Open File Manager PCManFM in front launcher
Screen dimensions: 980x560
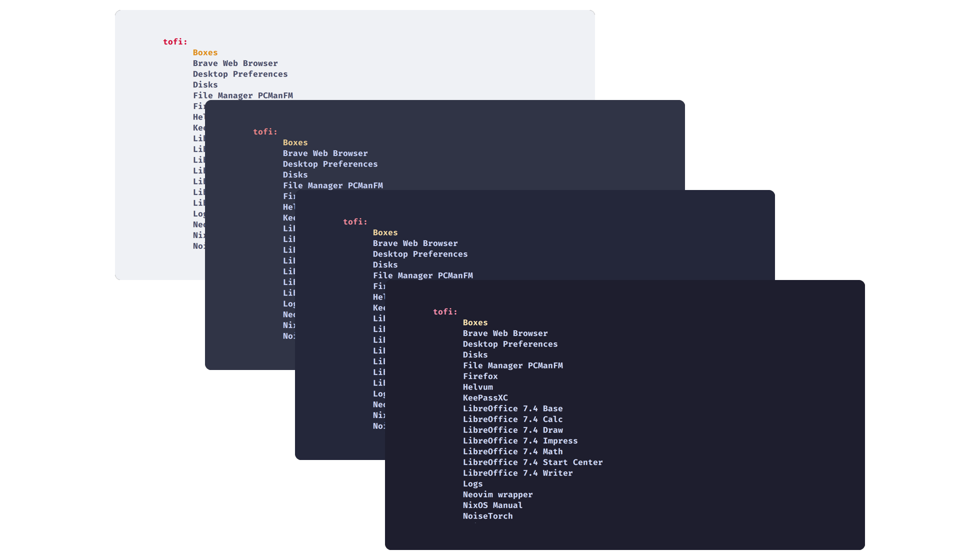coord(512,365)
